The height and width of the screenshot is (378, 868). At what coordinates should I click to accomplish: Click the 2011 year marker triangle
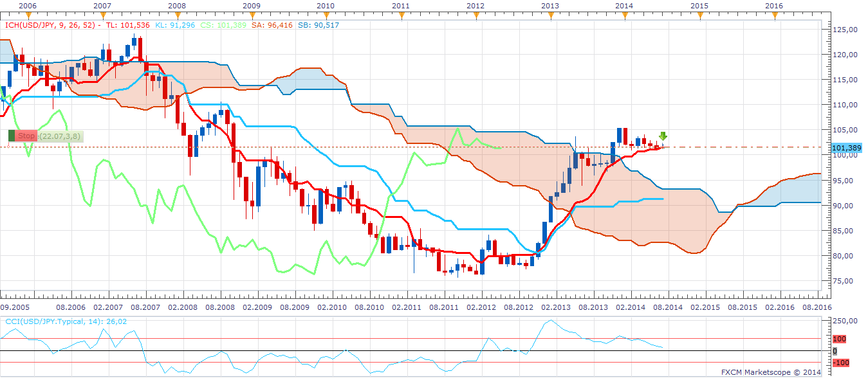click(401, 17)
